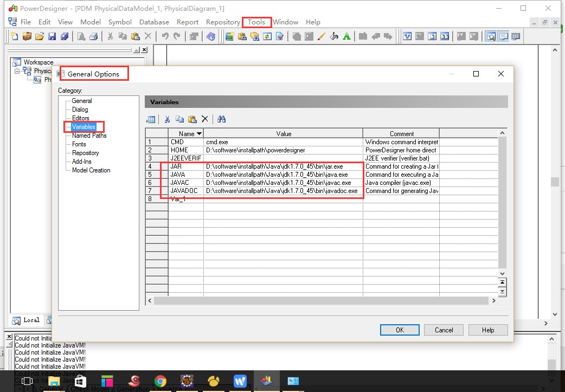Click the Chrome icon in the taskbar

[160, 381]
